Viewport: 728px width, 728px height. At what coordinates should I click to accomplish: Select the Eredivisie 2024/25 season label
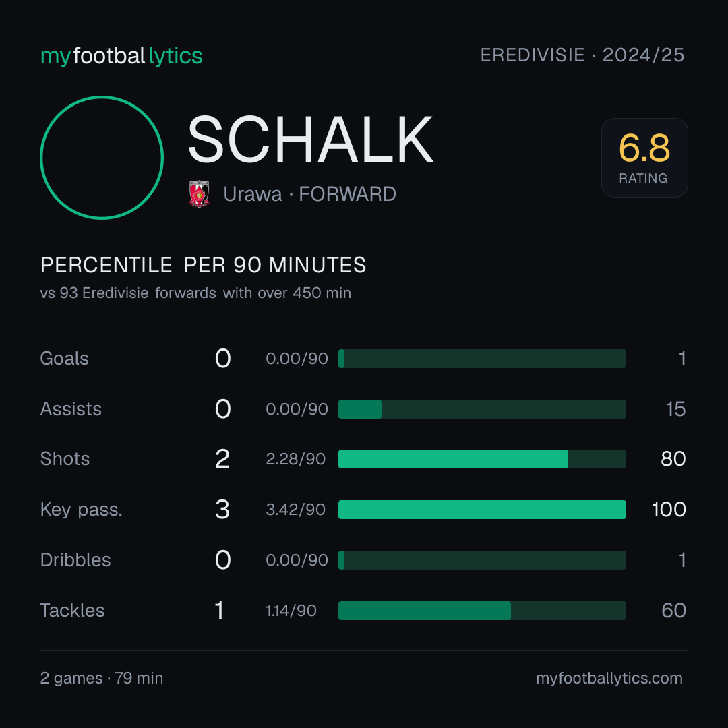[582, 55]
